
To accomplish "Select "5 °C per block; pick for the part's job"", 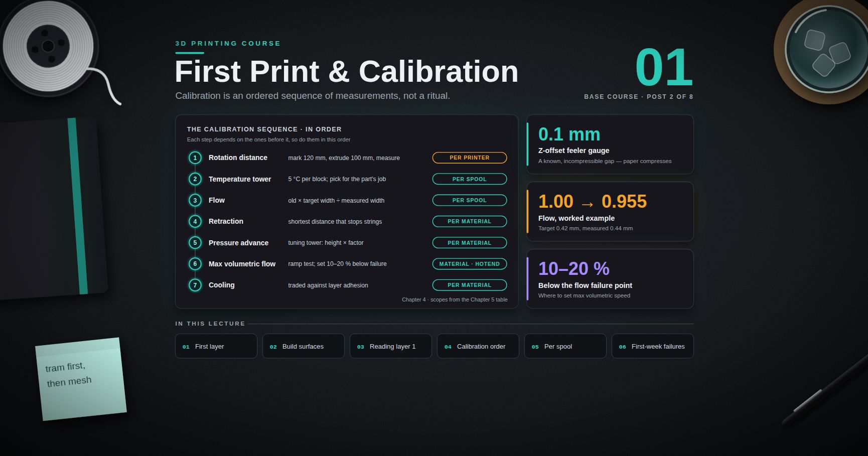I will tap(337, 179).
